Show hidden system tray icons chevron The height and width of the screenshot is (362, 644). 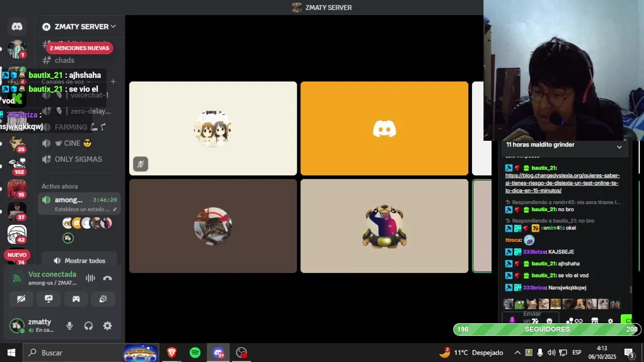point(517,352)
